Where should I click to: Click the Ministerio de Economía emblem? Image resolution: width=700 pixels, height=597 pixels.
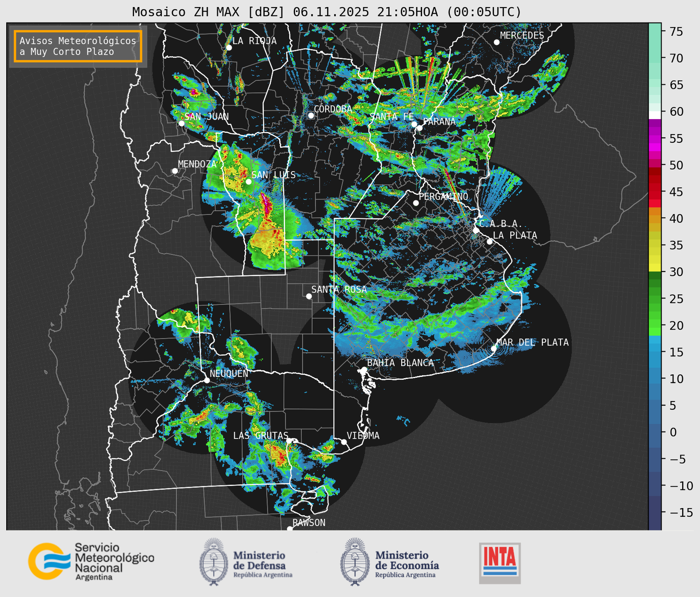tap(355, 562)
